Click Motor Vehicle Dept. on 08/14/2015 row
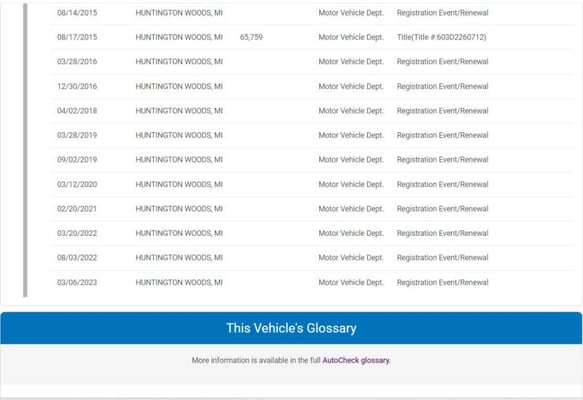 (x=351, y=13)
